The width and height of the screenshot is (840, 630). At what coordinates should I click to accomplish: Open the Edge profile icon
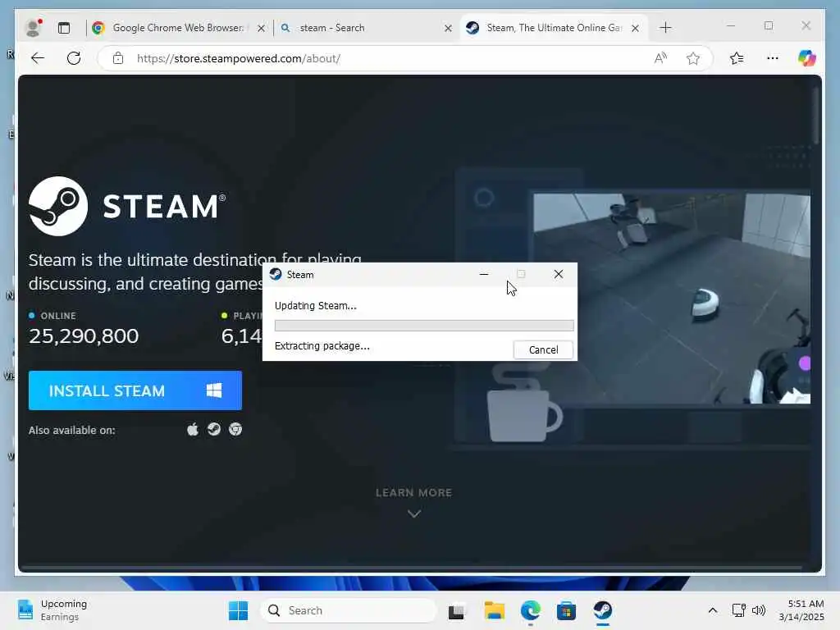[34, 28]
